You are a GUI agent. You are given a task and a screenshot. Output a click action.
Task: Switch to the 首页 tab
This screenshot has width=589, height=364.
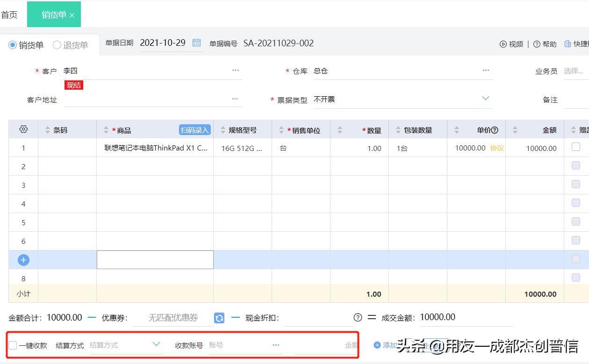pos(10,14)
